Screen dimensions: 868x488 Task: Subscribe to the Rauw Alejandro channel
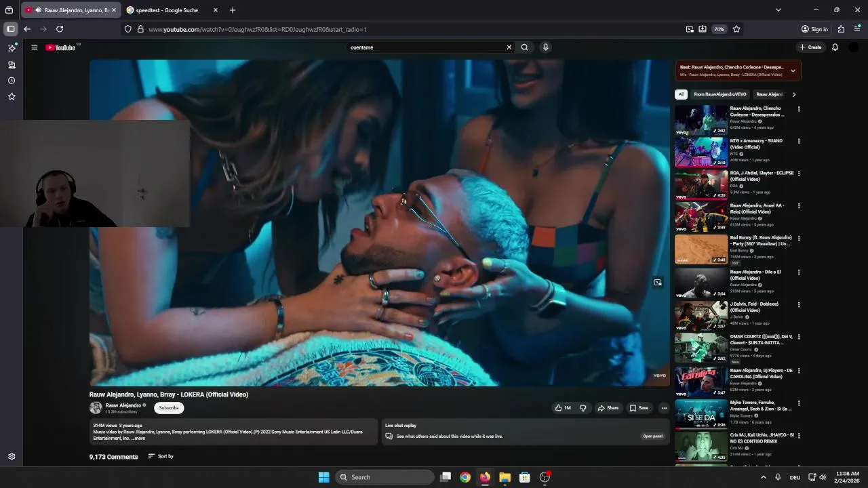pos(169,408)
